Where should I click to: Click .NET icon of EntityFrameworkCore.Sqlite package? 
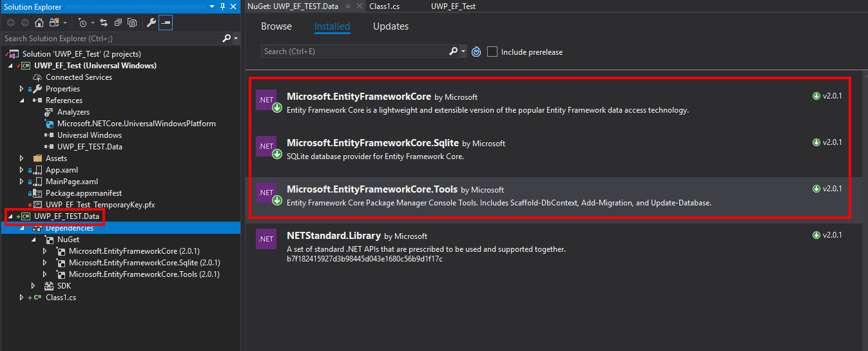[266, 146]
